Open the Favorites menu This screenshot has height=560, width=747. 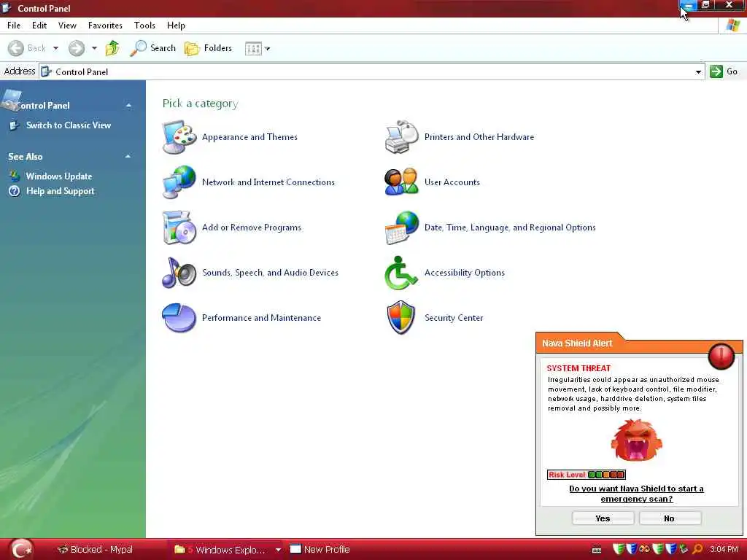click(105, 26)
